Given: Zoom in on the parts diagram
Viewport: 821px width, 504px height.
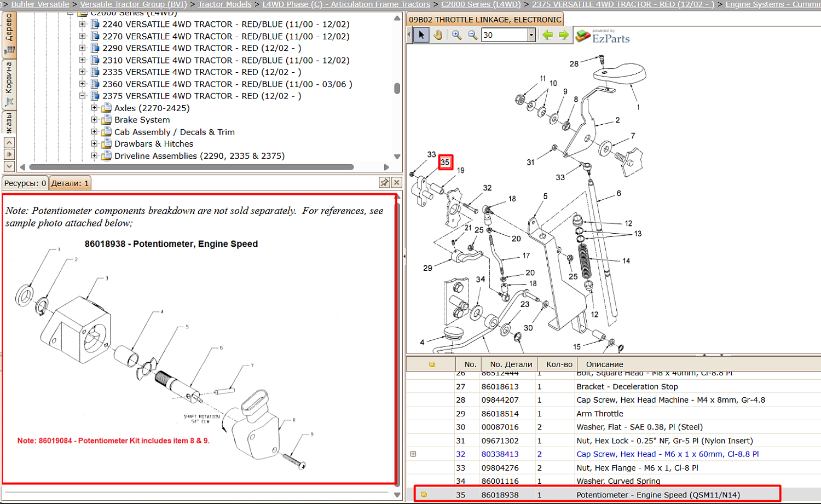Looking at the screenshot, I should pyautogui.click(x=456, y=35).
